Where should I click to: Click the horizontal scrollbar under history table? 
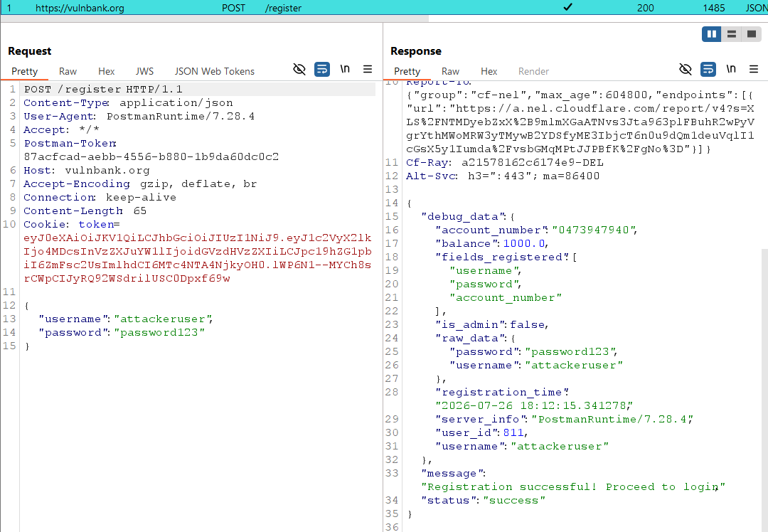click(x=215, y=18)
